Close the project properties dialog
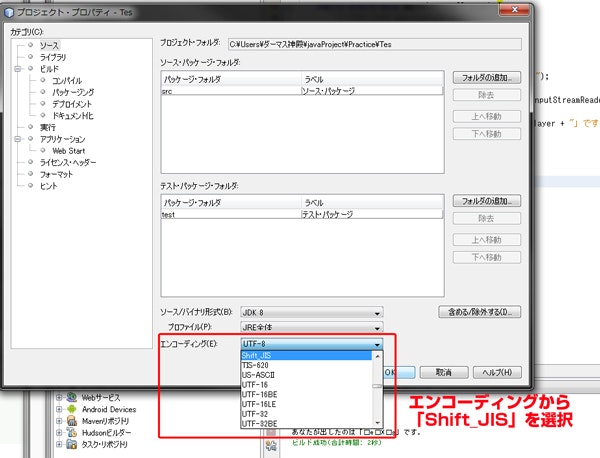This screenshot has height=458, width=600. click(515, 10)
